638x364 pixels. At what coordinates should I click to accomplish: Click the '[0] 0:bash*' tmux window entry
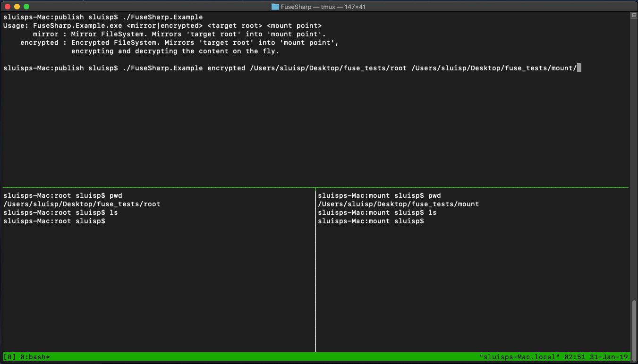pyautogui.click(x=26, y=357)
